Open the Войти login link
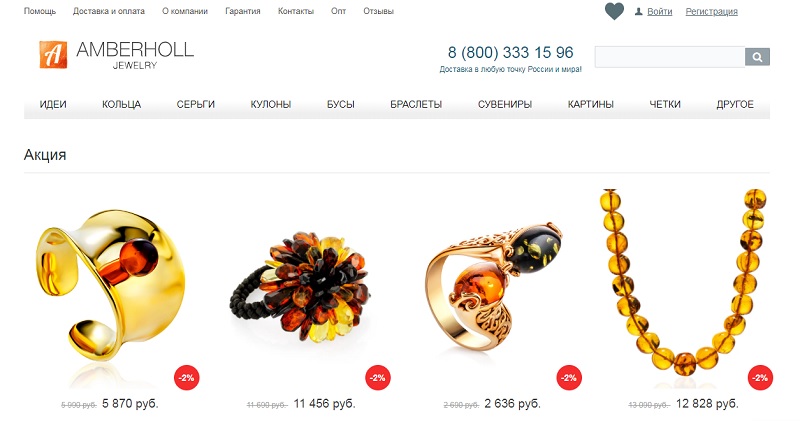 click(660, 11)
